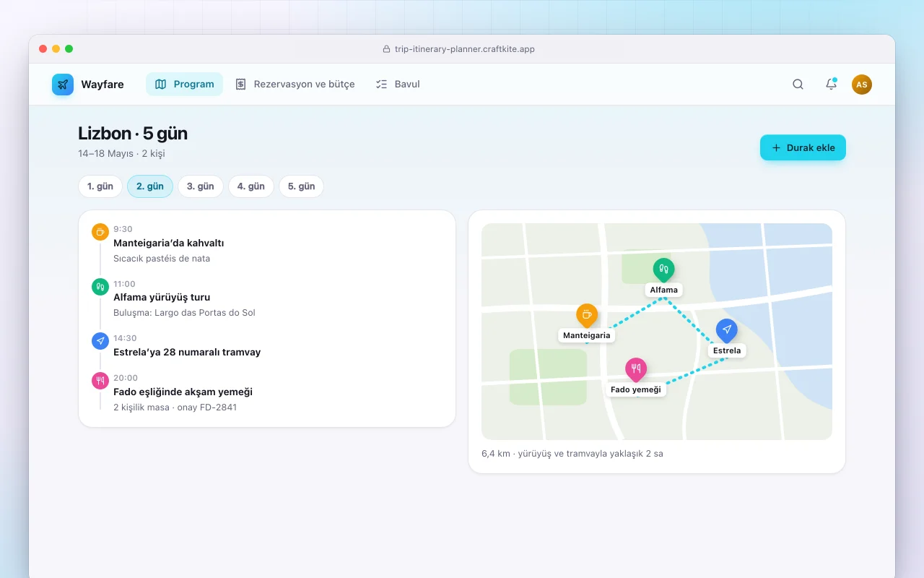Click the breakfast coffee icon in timeline
This screenshot has height=578, width=924.
(x=100, y=232)
